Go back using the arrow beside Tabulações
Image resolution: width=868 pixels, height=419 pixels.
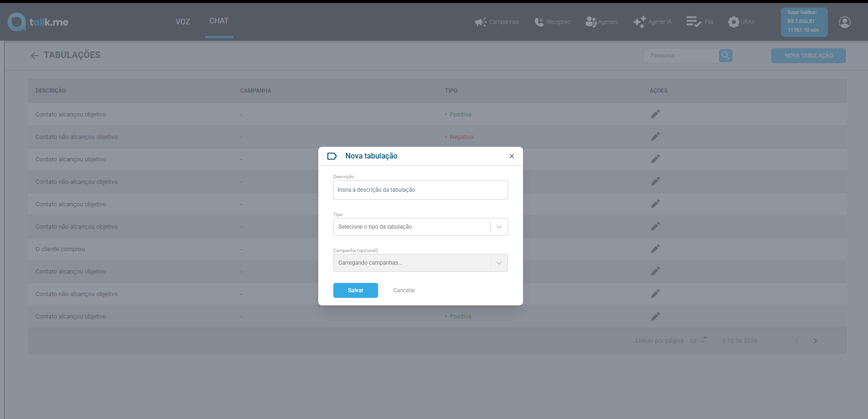35,56
